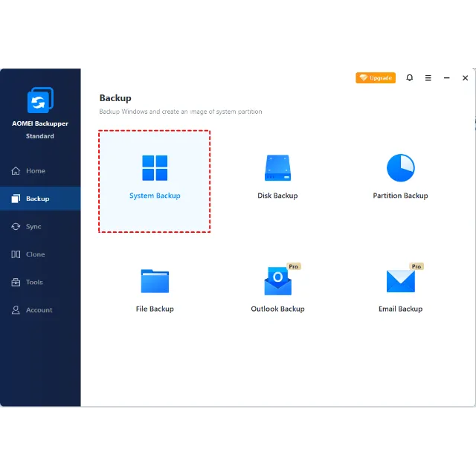
Task: Click the Windows logo System Backup icon
Action: (x=155, y=168)
